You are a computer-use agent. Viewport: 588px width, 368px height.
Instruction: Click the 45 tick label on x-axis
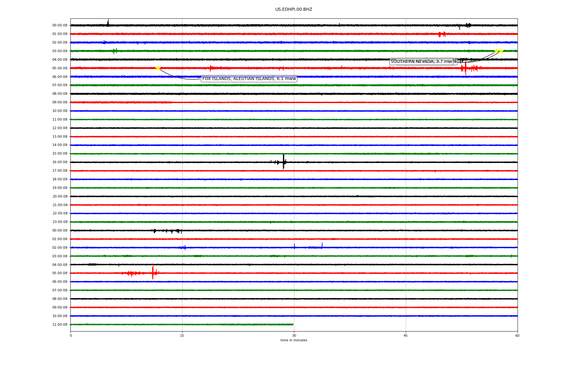(406, 335)
